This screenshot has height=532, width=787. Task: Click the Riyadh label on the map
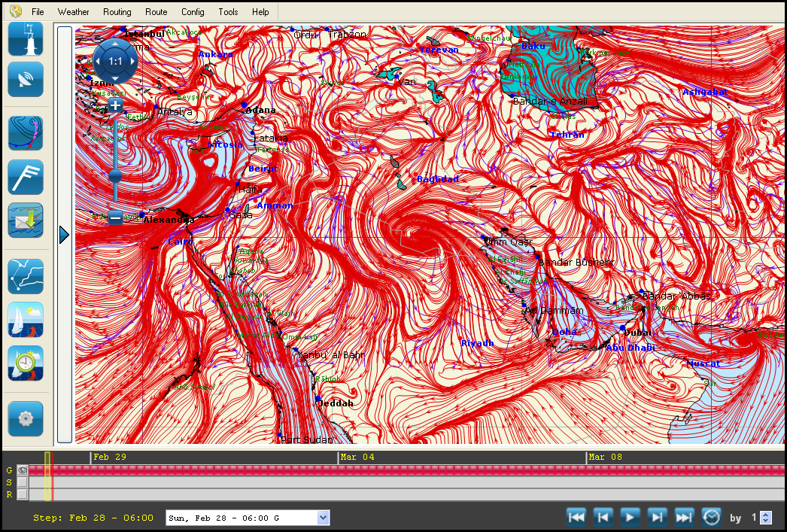pos(477,343)
